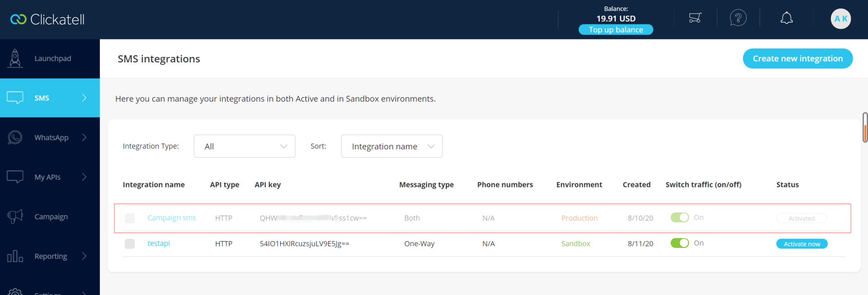This screenshot has width=868, height=295.
Task: Click the My APIs sidebar icon
Action: point(15,177)
